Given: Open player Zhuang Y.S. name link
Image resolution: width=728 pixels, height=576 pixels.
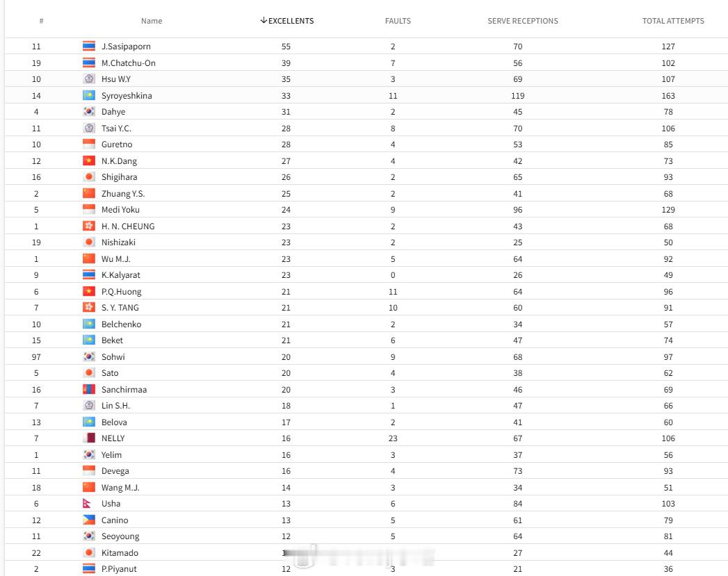Looking at the screenshot, I should tap(123, 193).
